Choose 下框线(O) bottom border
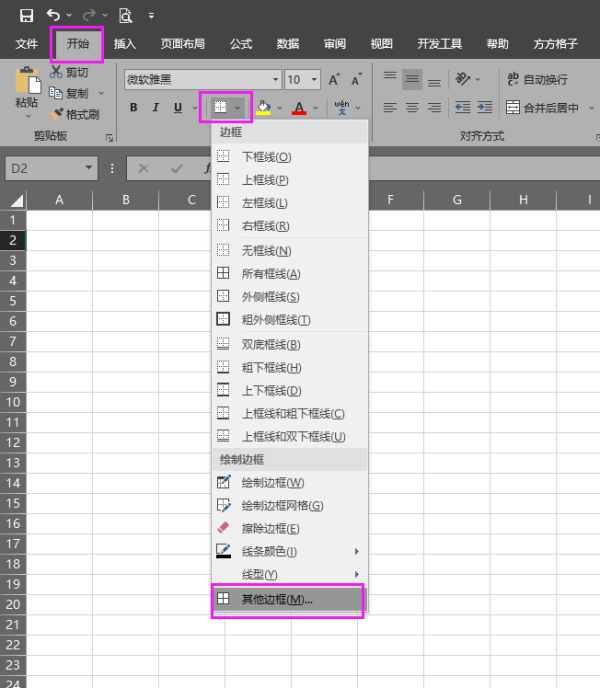600x688 pixels. click(x=289, y=157)
